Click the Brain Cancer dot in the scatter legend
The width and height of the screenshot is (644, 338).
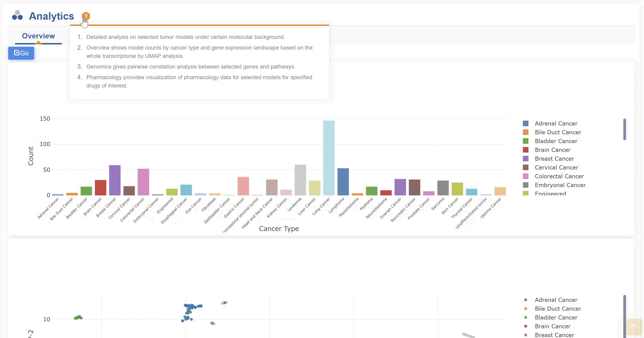pyautogui.click(x=526, y=326)
